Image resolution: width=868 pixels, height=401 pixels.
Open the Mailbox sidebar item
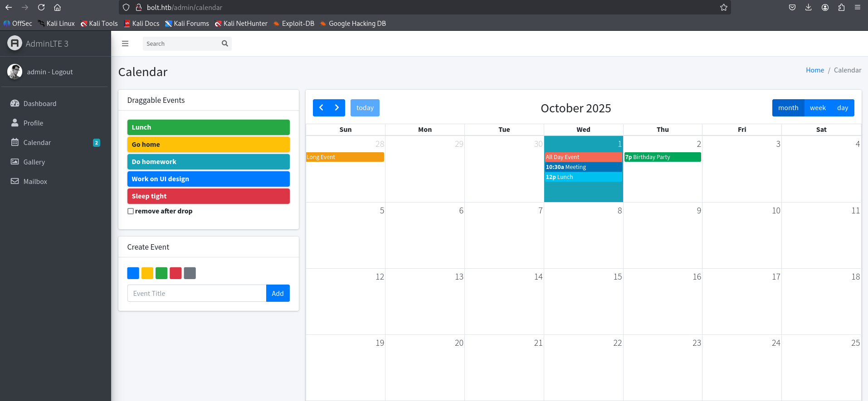(35, 182)
